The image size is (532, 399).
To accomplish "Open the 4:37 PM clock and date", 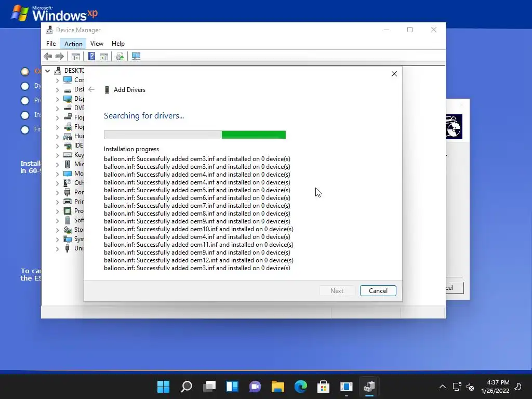I will click(x=495, y=387).
